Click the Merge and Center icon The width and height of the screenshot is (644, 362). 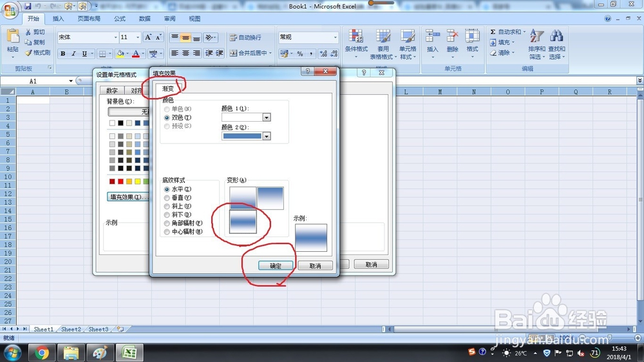click(233, 53)
